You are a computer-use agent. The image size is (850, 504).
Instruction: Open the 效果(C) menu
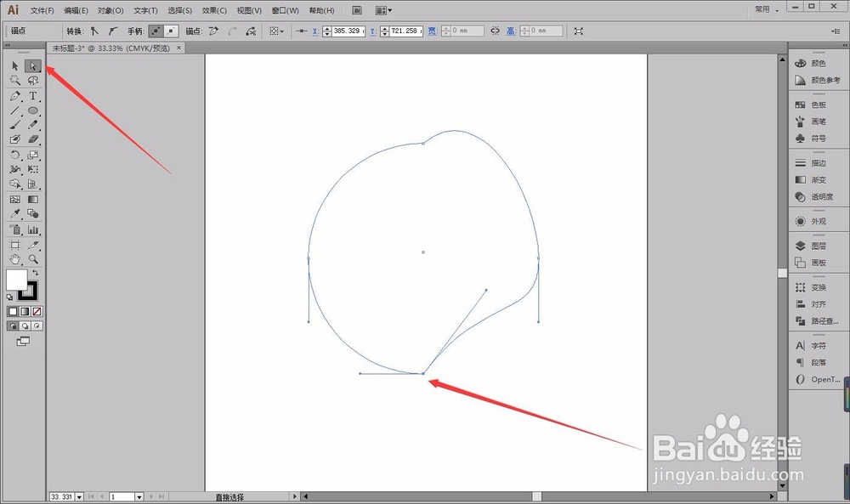pos(214,10)
